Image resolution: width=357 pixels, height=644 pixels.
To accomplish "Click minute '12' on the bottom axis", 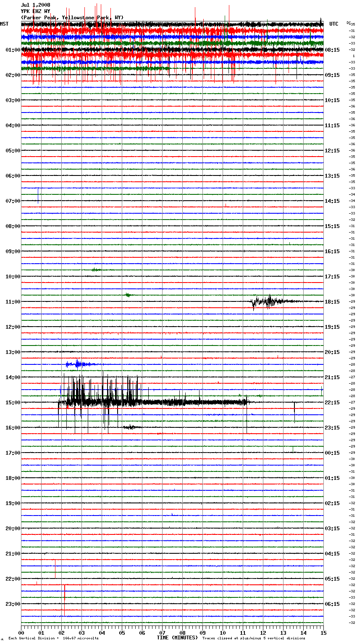I will (x=263, y=633).
